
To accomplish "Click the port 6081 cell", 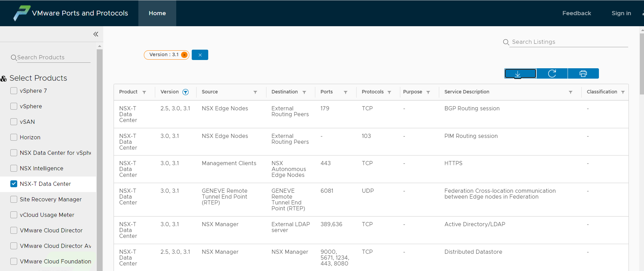I will [x=327, y=191].
